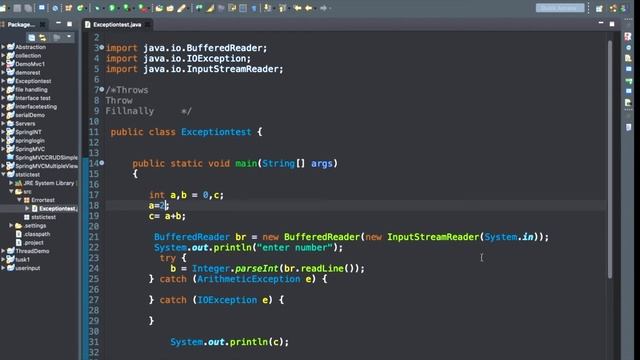Navigate Back with the yellow left arrow

point(309,8)
